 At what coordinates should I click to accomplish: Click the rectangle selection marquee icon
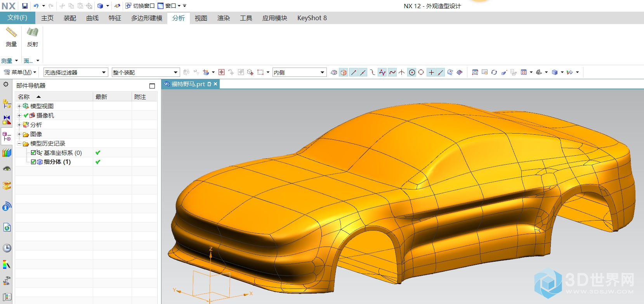pos(260,72)
